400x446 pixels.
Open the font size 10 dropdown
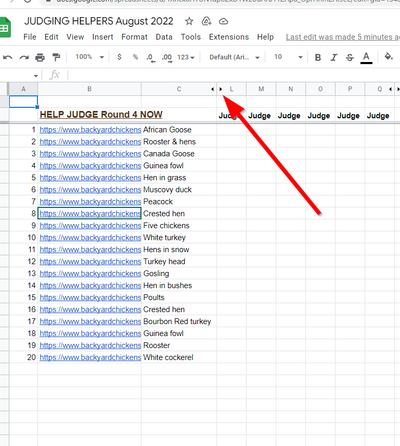288,57
